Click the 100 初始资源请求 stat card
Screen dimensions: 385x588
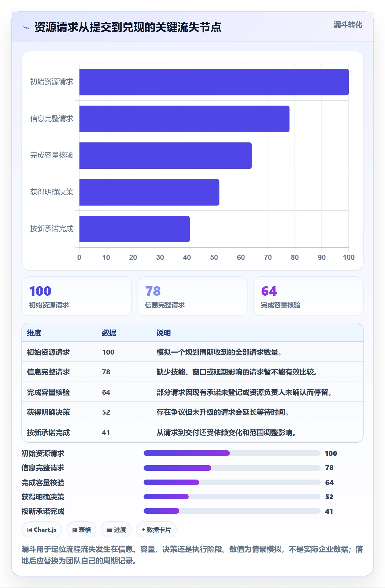click(77, 296)
